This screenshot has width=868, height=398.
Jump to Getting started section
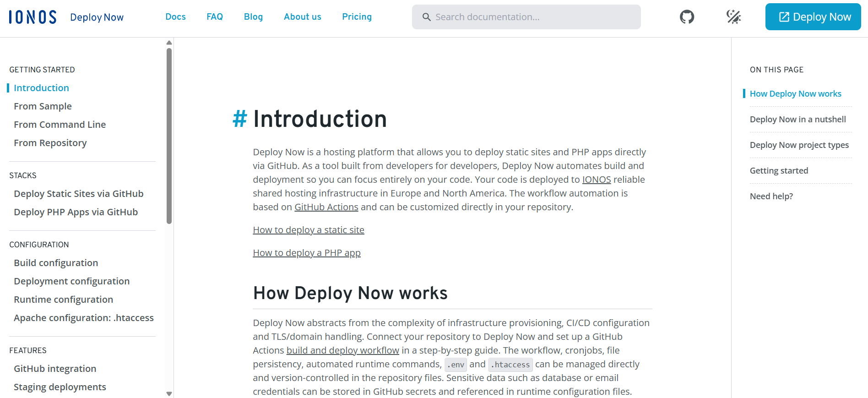point(779,171)
